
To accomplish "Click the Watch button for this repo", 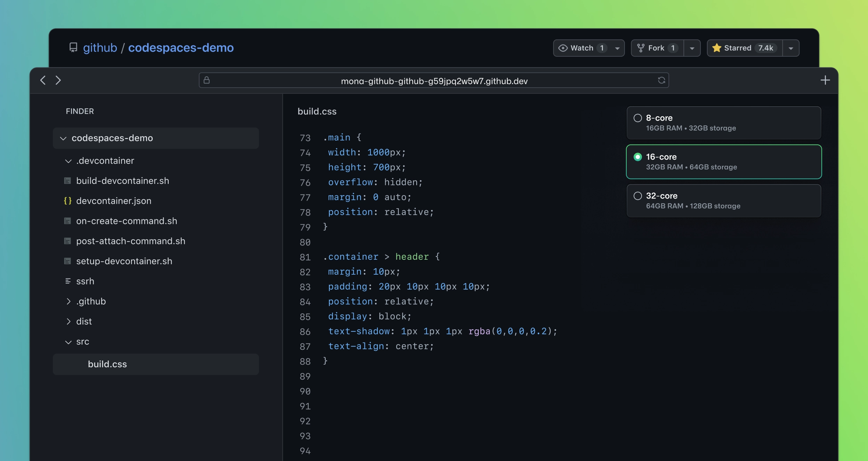I will tap(581, 48).
